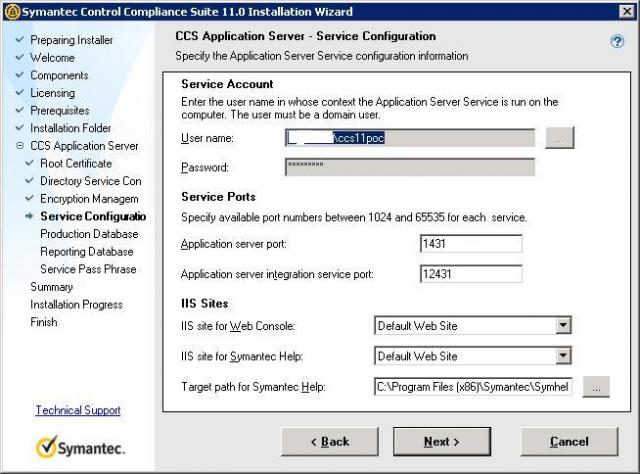This screenshot has width=640, height=474.
Task: Open the Technical Support link
Action: click(78, 410)
